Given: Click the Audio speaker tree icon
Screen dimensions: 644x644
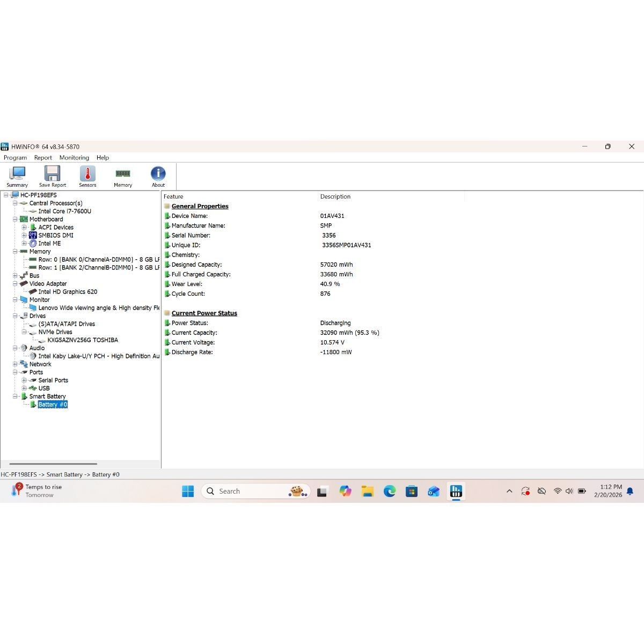Looking at the screenshot, I should pos(24,348).
